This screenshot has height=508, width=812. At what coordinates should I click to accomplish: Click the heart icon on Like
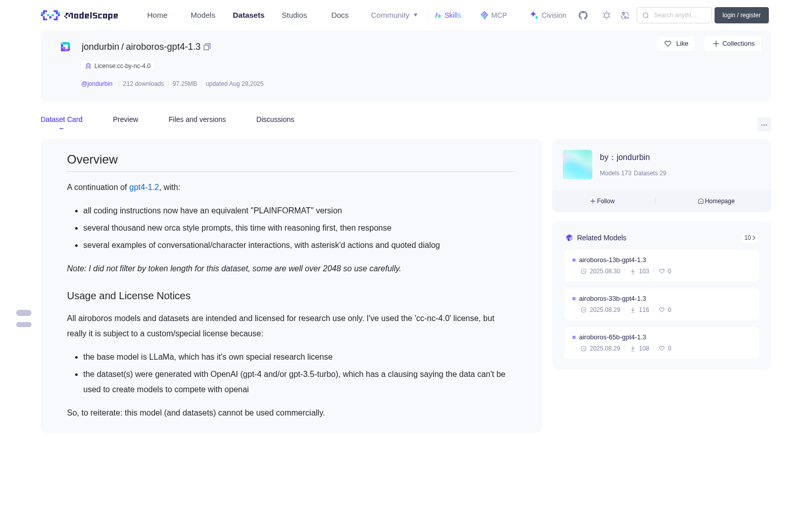668,44
